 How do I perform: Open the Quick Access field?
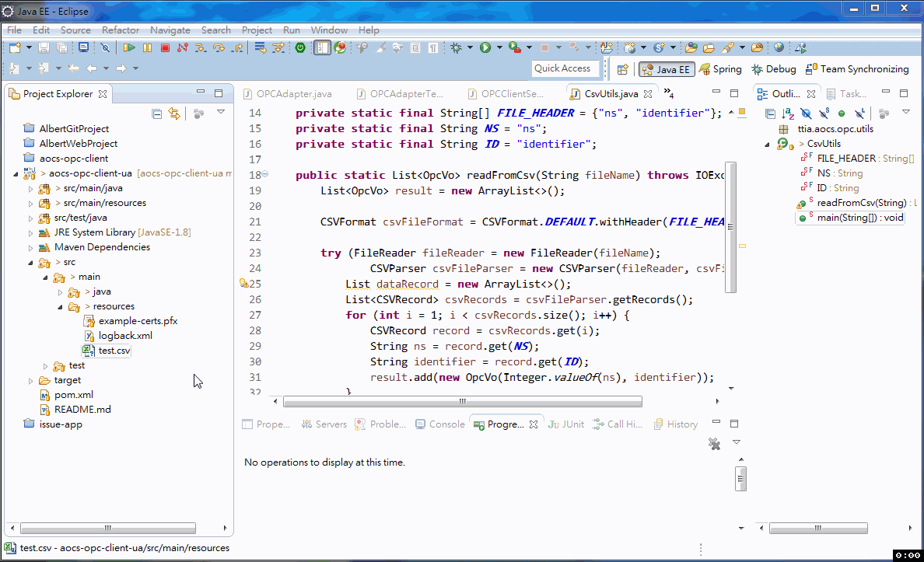(x=566, y=68)
